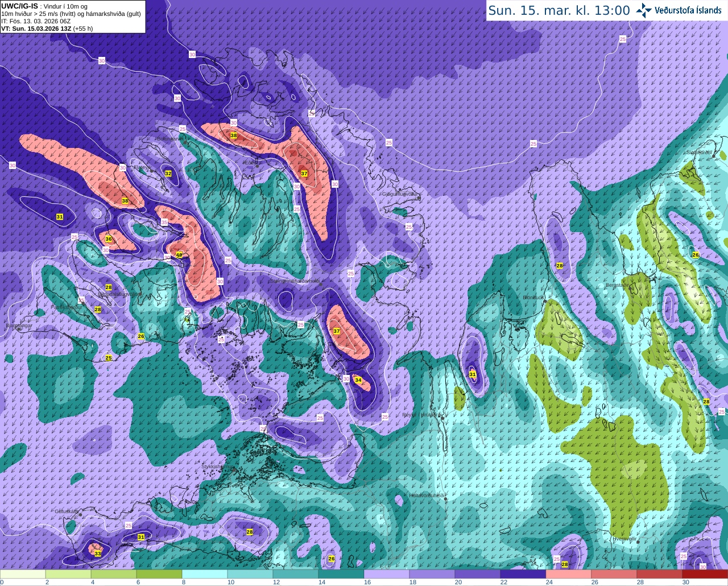728x586 pixels.
Task: Select the 4–6 green legend swatch
Action: click(x=114, y=574)
